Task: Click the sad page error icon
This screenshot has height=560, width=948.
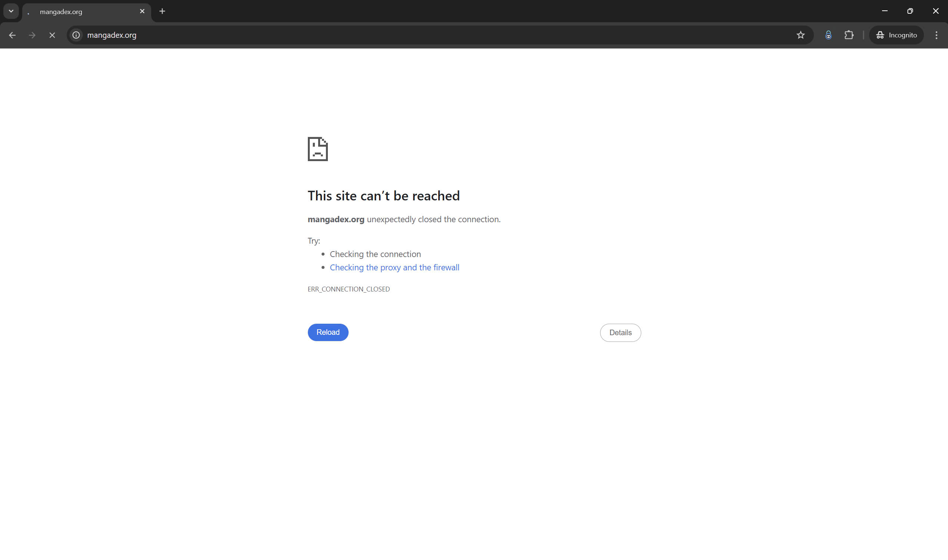Action: pos(317,149)
